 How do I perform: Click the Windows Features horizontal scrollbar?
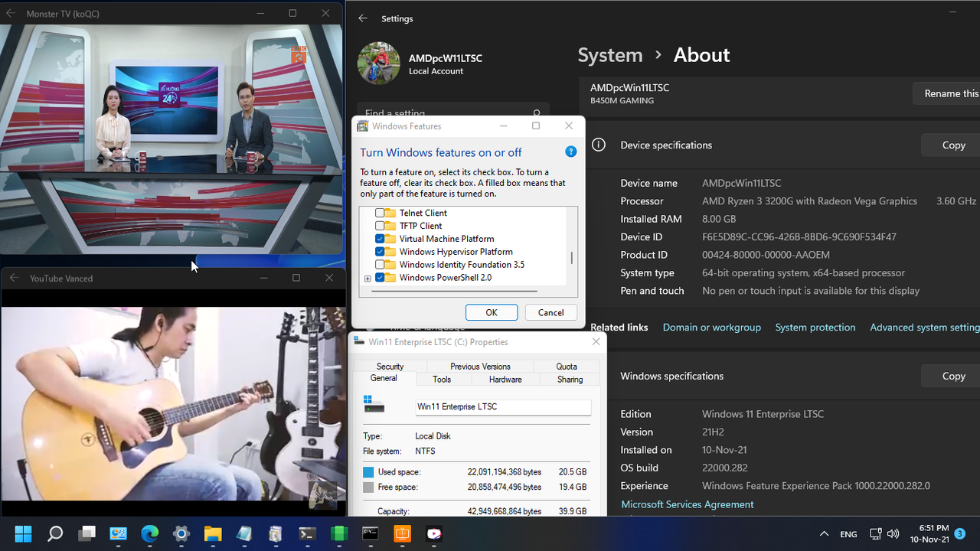pyautogui.click(x=455, y=291)
